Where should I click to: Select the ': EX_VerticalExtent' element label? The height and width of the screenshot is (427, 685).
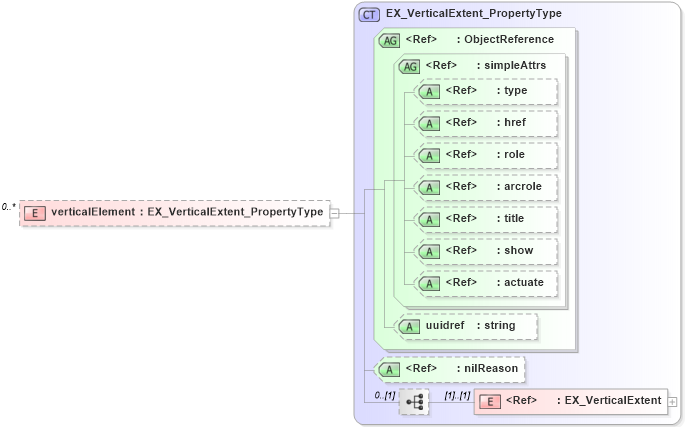[609, 400]
